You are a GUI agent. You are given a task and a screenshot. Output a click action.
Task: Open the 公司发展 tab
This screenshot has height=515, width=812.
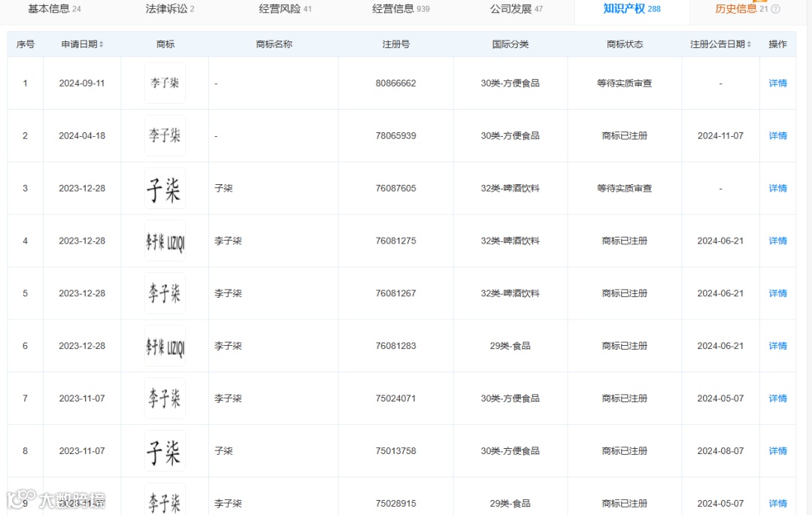pos(511,8)
